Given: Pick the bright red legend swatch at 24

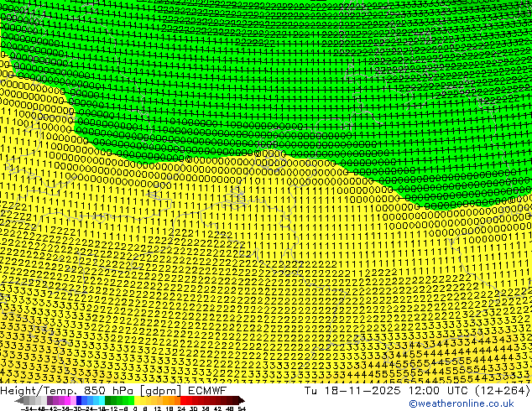Looking at the screenshot, I should tap(183, 400).
